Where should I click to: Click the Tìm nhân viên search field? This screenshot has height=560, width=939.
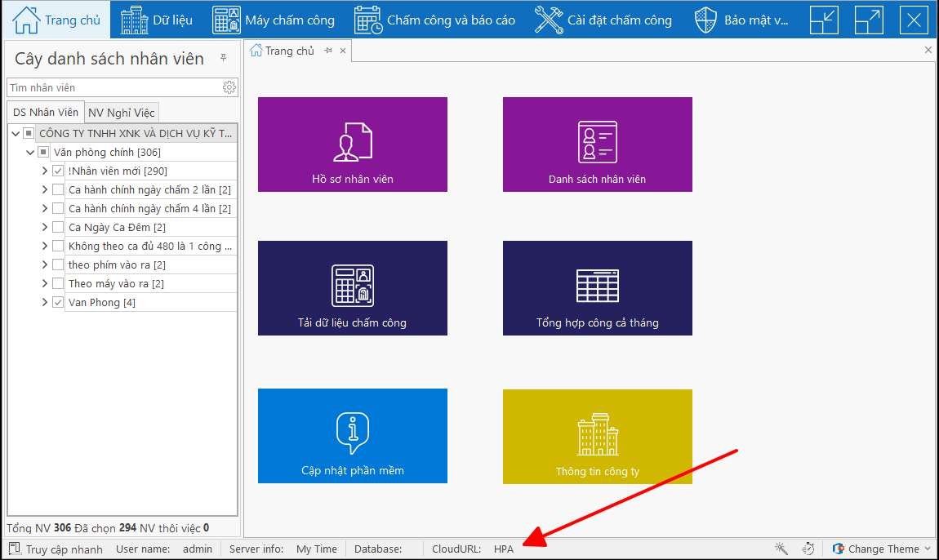click(113, 87)
